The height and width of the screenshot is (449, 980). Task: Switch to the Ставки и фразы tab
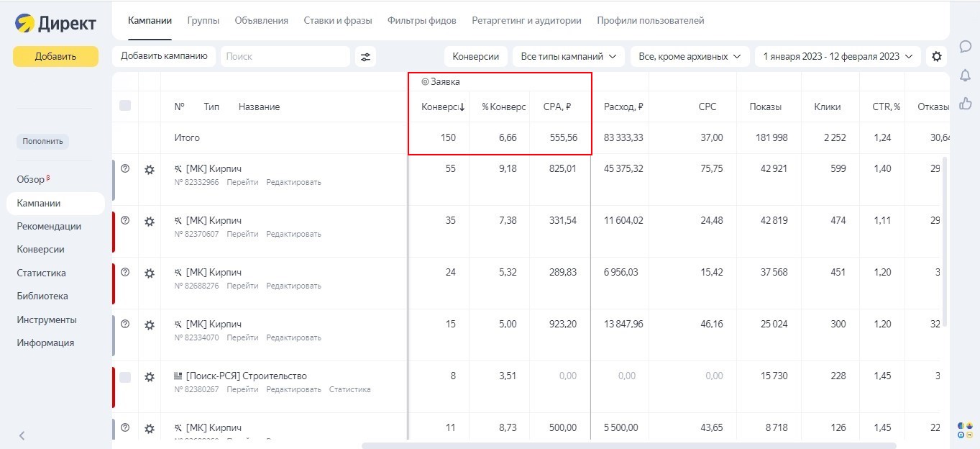click(339, 21)
